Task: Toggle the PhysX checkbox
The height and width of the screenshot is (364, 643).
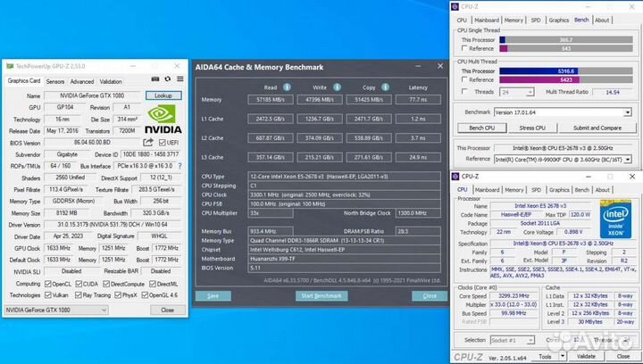Action: pos(118,294)
